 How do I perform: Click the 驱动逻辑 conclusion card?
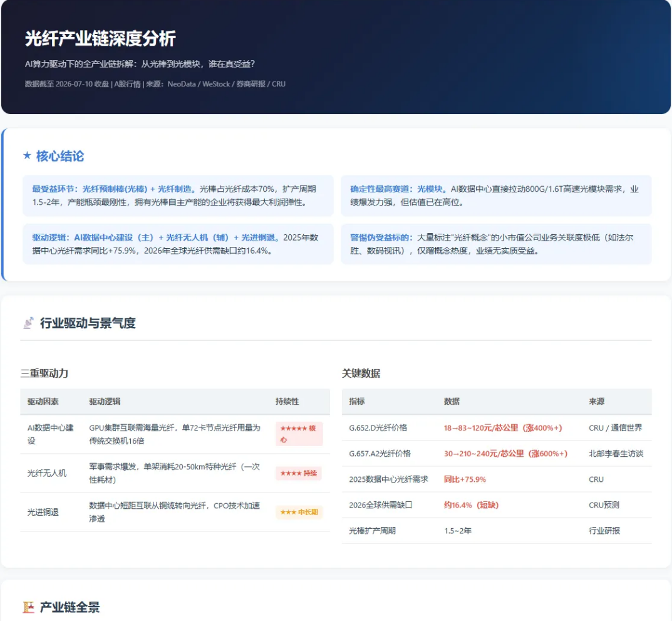[x=178, y=244]
